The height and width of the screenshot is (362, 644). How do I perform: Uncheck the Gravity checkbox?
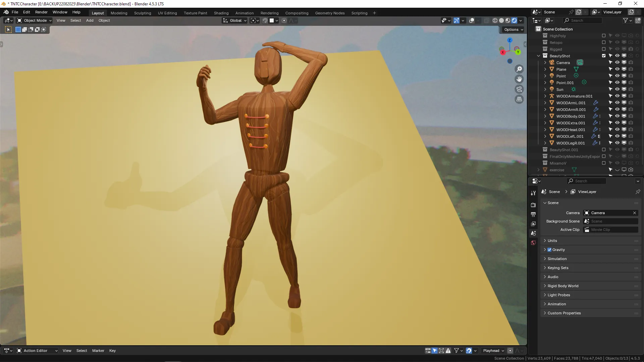click(549, 249)
